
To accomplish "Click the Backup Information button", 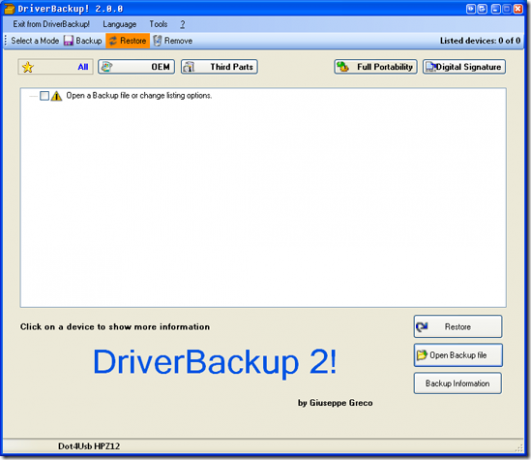I will pos(458,383).
